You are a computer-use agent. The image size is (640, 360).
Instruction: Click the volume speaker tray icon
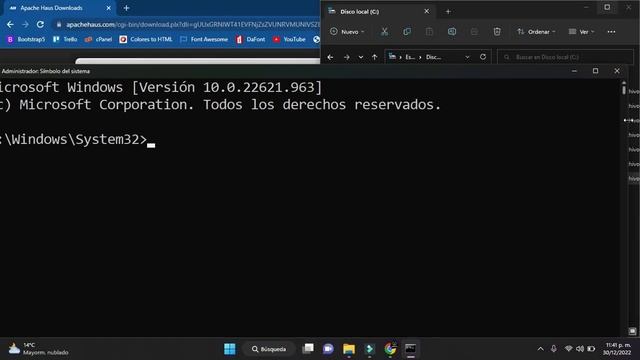click(580, 349)
